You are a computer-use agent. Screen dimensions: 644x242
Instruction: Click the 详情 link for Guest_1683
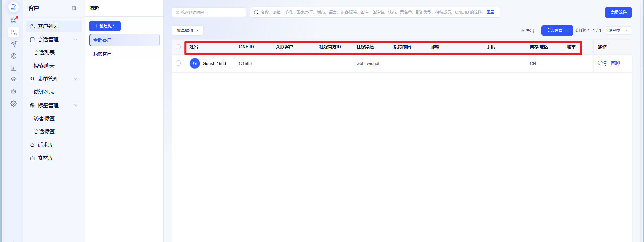tap(602, 63)
